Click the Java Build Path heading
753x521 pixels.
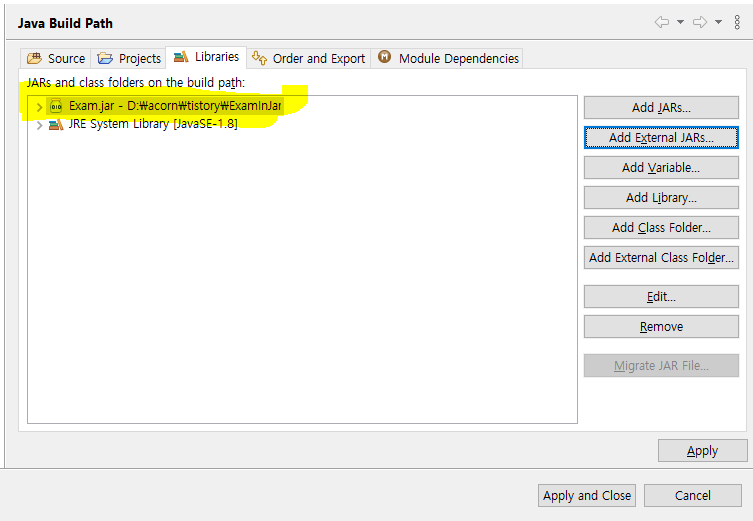point(65,23)
